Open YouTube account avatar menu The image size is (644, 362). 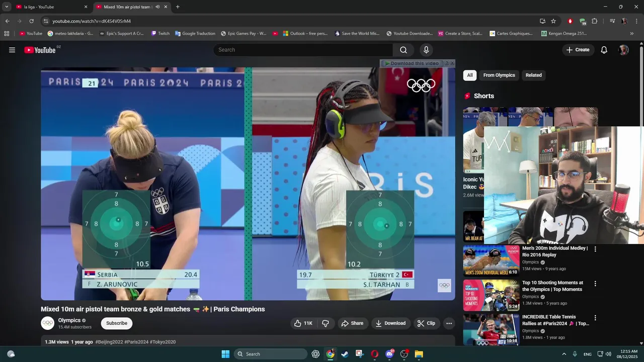624,50
